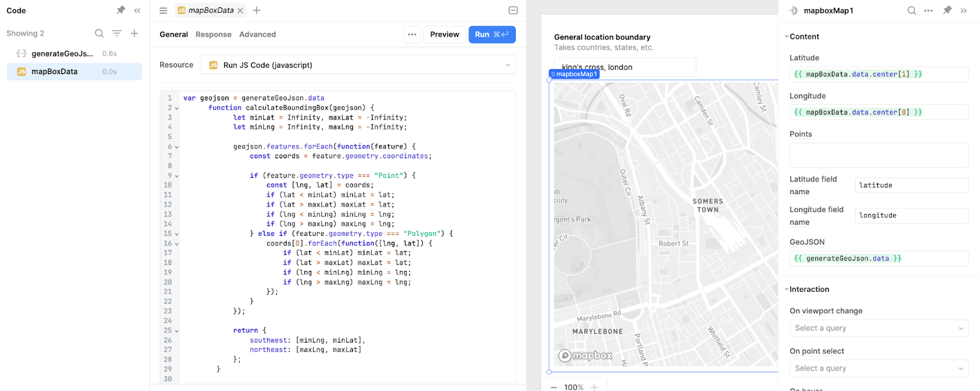Edit the Latitude value field
This screenshot has width=980, height=391.
(879, 74)
